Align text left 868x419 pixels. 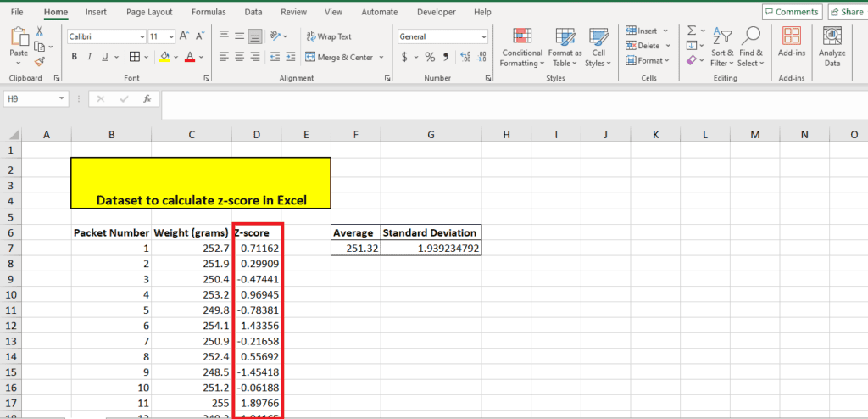(224, 57)
